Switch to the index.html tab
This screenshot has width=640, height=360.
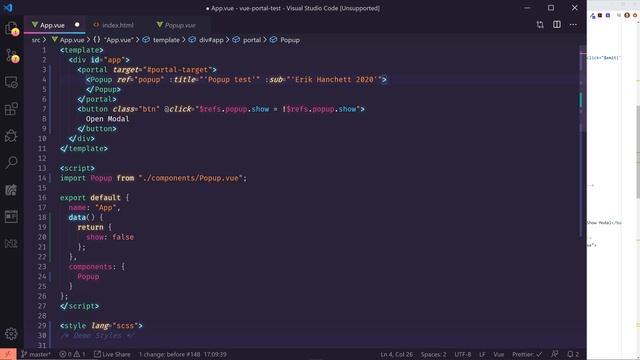click(x=113, y=25)
